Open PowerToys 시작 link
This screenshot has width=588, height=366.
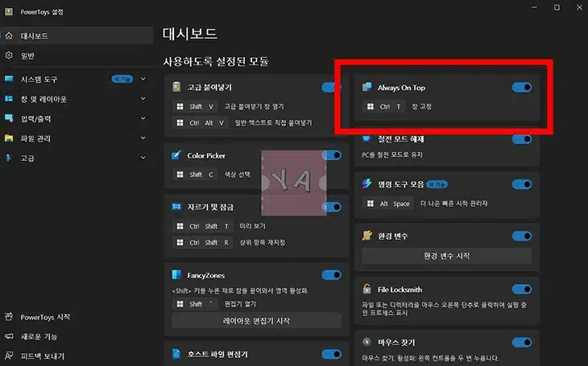click(45, 317)
